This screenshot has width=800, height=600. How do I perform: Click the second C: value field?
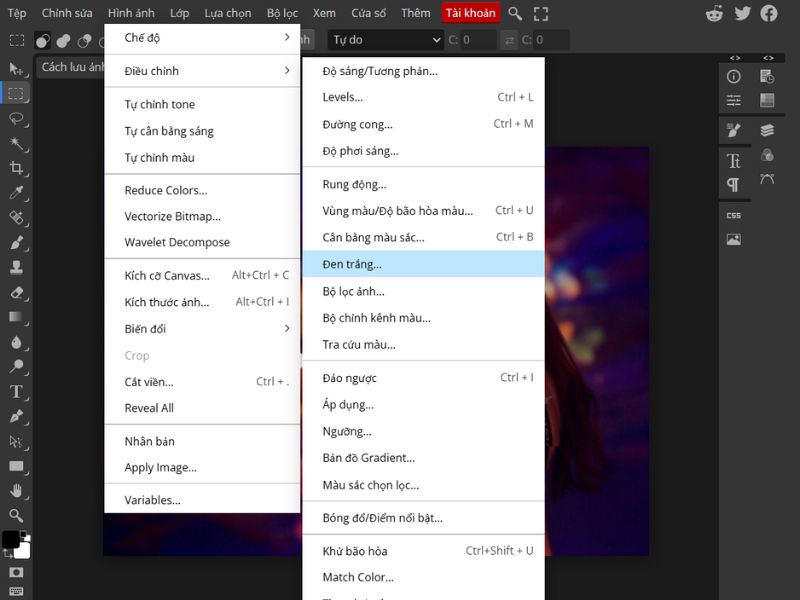(551, 40)
